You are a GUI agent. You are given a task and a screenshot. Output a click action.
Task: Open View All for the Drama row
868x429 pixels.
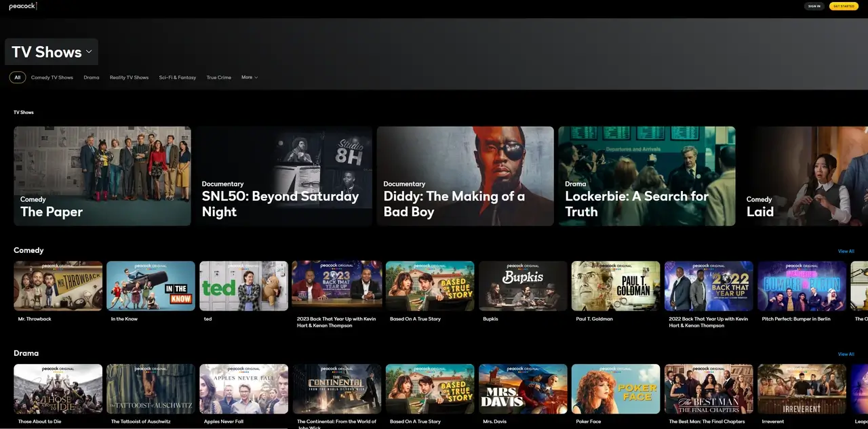pos(846,354)
